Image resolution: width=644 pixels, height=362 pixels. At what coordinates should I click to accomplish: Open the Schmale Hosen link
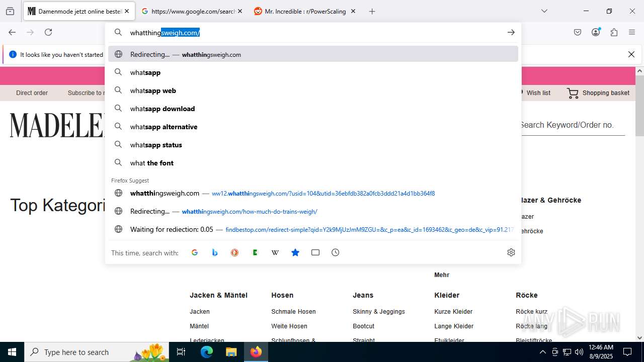(293, 312)
